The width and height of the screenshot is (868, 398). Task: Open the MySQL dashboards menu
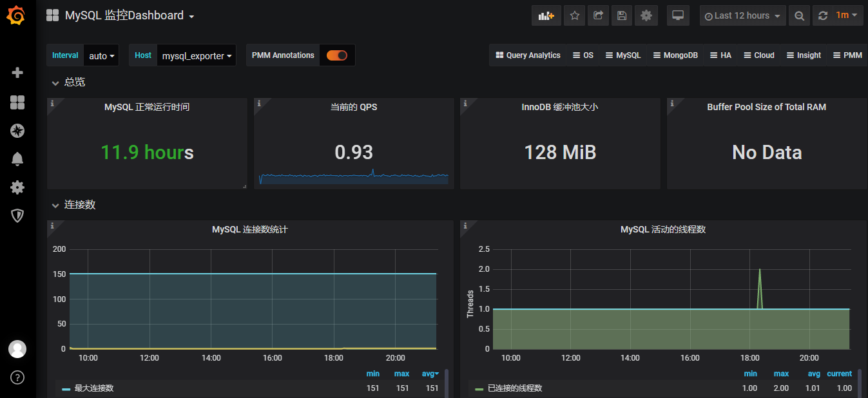pyautogui.click(x=623, y=55)
